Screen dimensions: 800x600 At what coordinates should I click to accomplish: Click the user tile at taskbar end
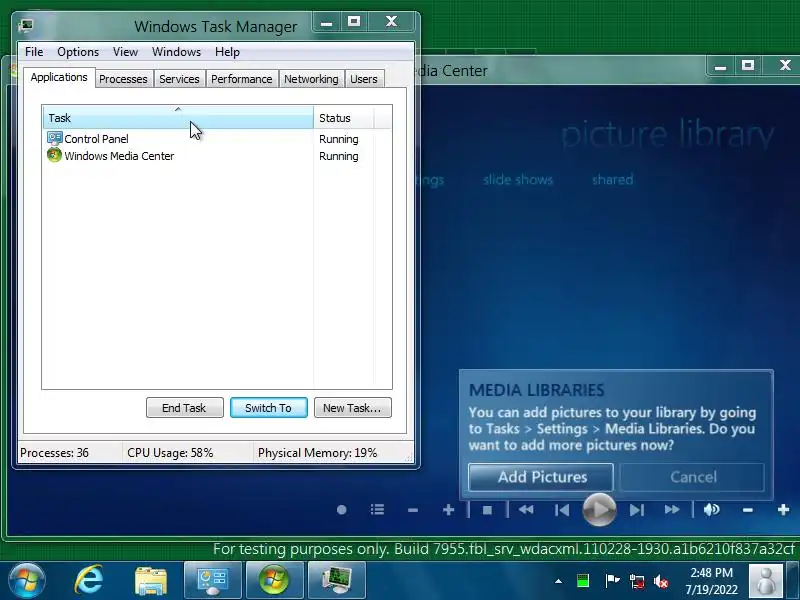[x=766, y=581]
